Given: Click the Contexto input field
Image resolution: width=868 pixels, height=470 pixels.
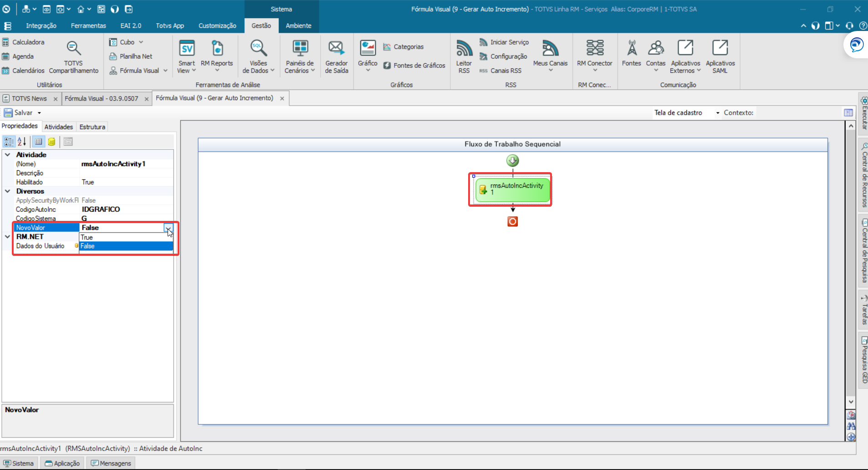Looking at the screenshot, I should (798, 113).
